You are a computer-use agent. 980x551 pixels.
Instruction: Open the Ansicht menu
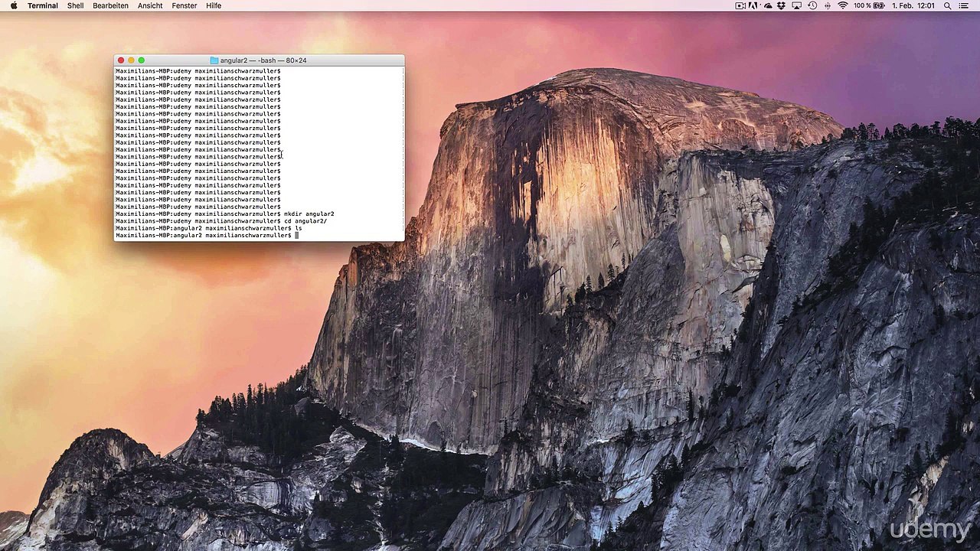pos(150,5)
